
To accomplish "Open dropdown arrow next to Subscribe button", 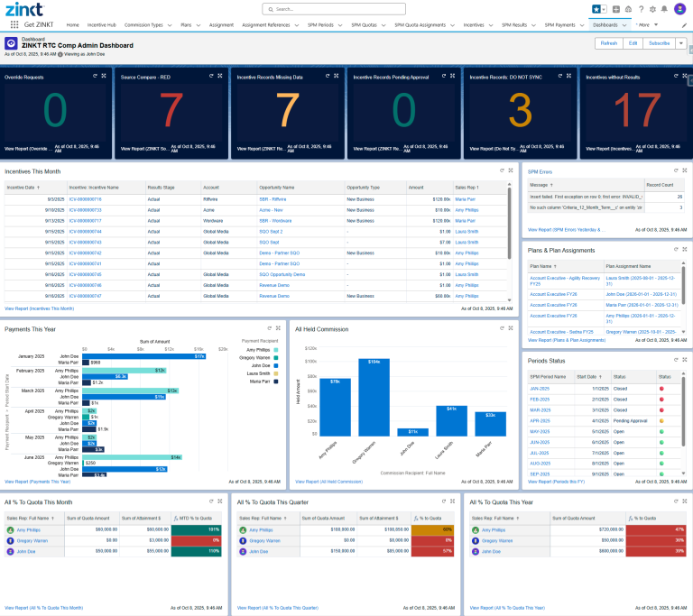I will pos(680,43).
